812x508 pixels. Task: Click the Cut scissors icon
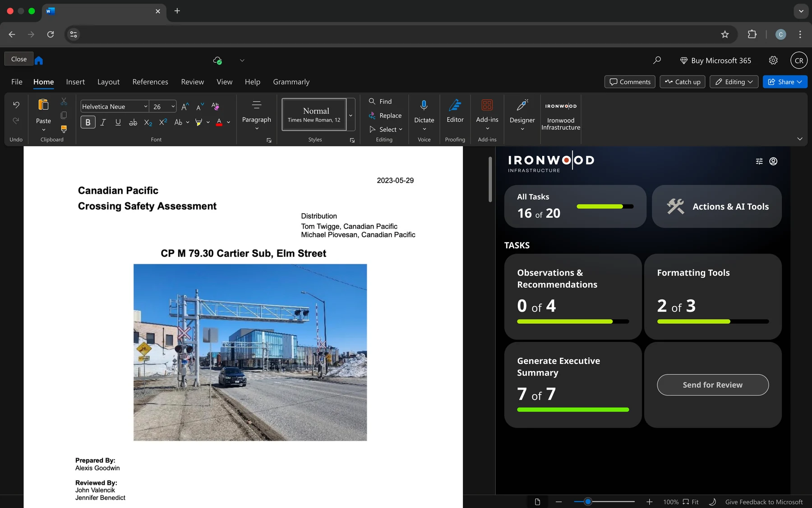pyautogui.click(x=64, y=102)
